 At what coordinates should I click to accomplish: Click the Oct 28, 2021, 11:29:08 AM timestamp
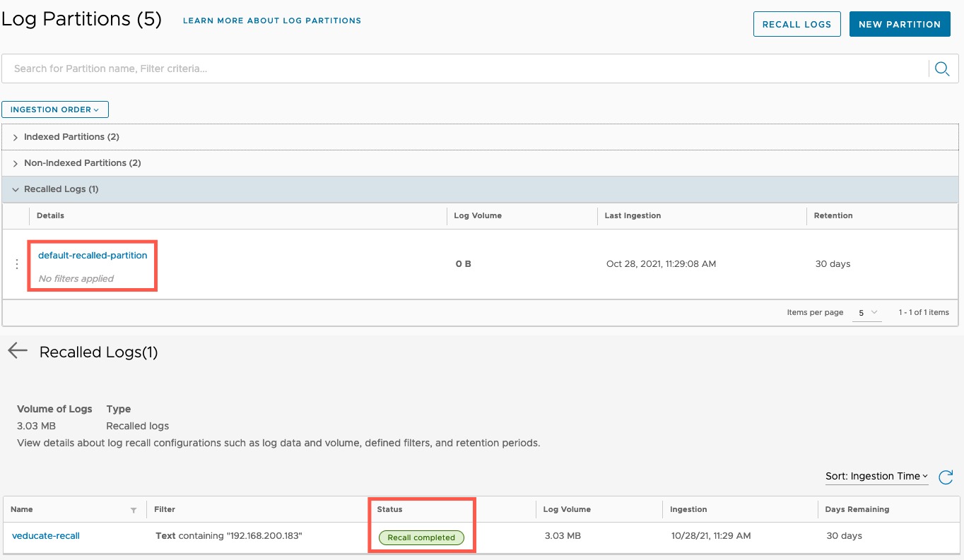[661, 264]
